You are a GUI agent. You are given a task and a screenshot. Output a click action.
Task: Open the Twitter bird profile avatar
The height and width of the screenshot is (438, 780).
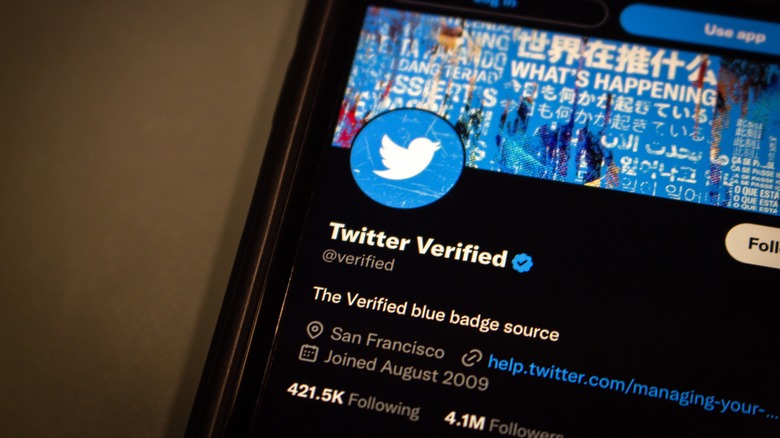coord(407,159)
